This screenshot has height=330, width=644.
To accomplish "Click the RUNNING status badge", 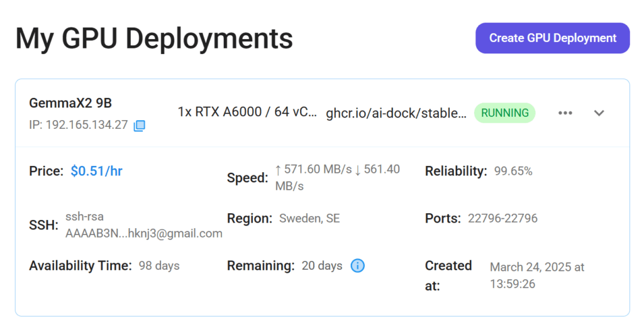I will click(x=504, y=113).
